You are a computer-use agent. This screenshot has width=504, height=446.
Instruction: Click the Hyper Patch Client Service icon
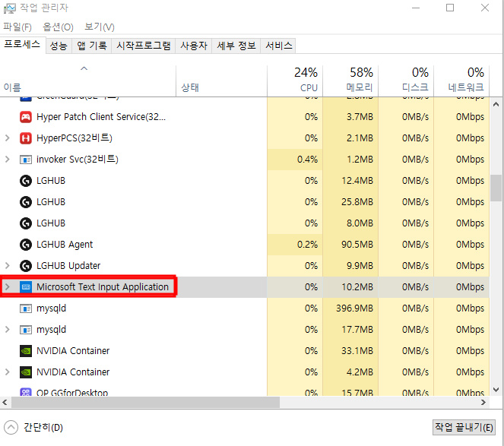(x=26, y=117)
